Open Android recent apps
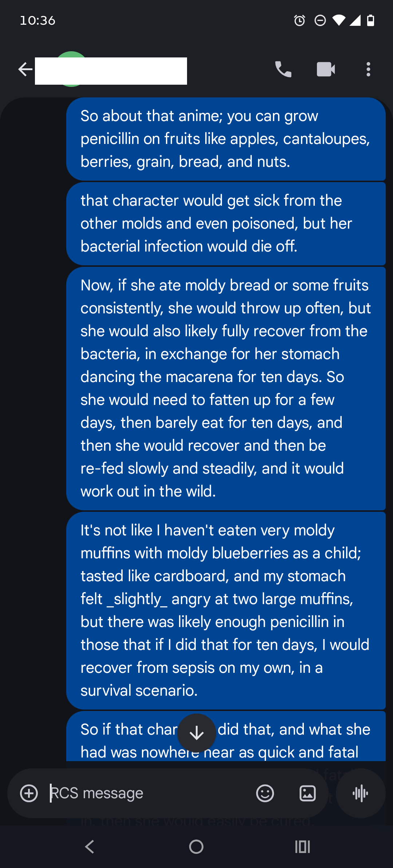 (302, 847)
